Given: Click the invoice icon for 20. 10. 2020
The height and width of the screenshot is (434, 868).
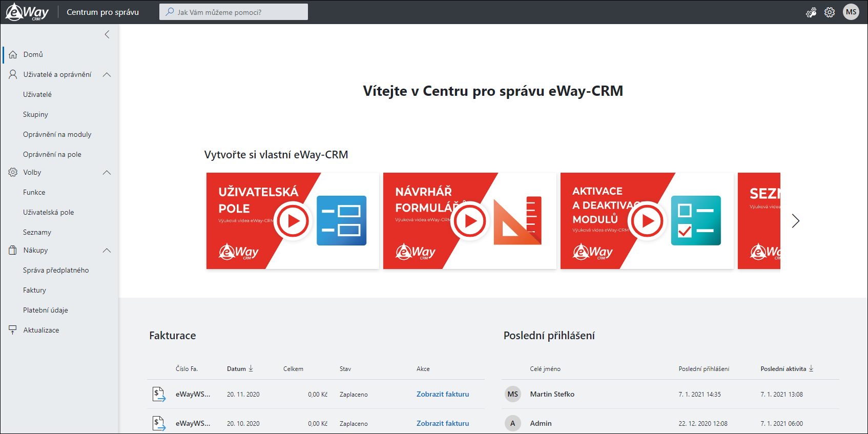Looking at the screenshot, I should tap(159, 423).
